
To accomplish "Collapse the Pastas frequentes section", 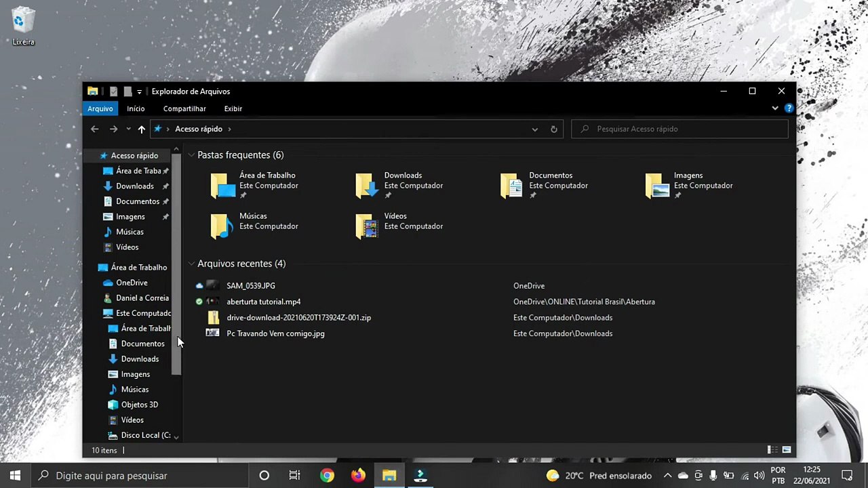I will (x=192, y=155).
